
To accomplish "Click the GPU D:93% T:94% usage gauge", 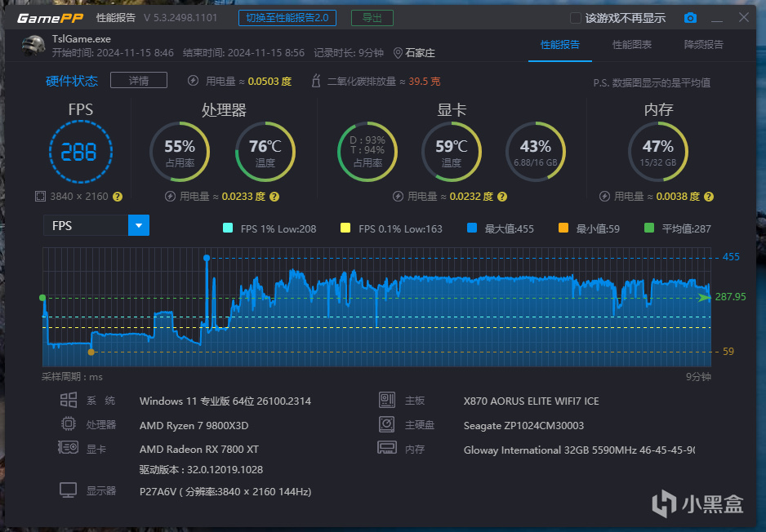I will [367, 152].
